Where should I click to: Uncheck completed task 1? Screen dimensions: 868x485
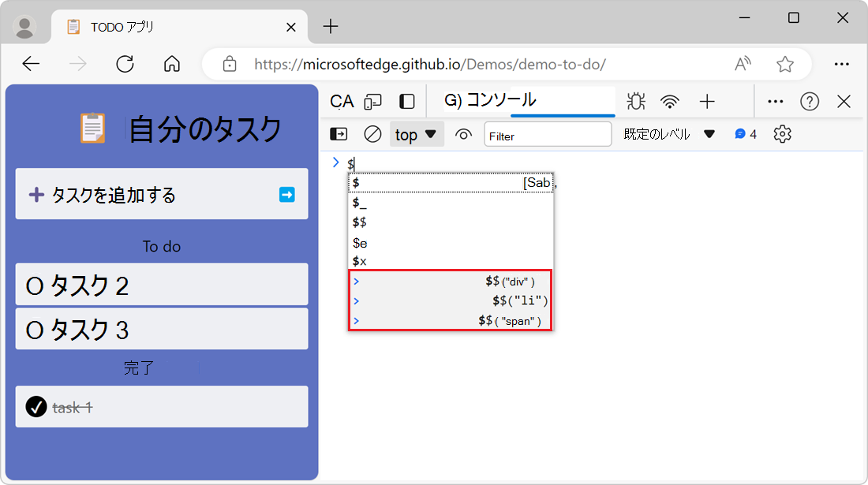click(37, 406)
